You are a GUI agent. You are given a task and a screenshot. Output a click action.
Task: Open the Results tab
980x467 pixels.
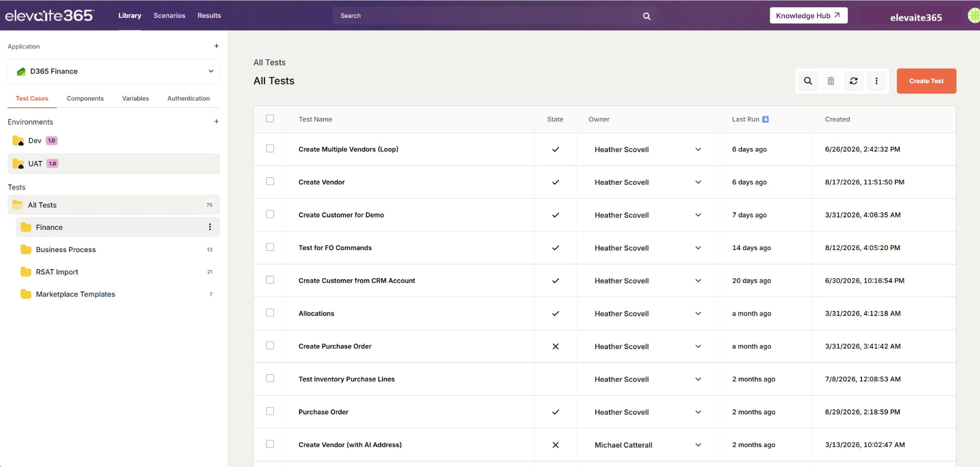point(209,16)
